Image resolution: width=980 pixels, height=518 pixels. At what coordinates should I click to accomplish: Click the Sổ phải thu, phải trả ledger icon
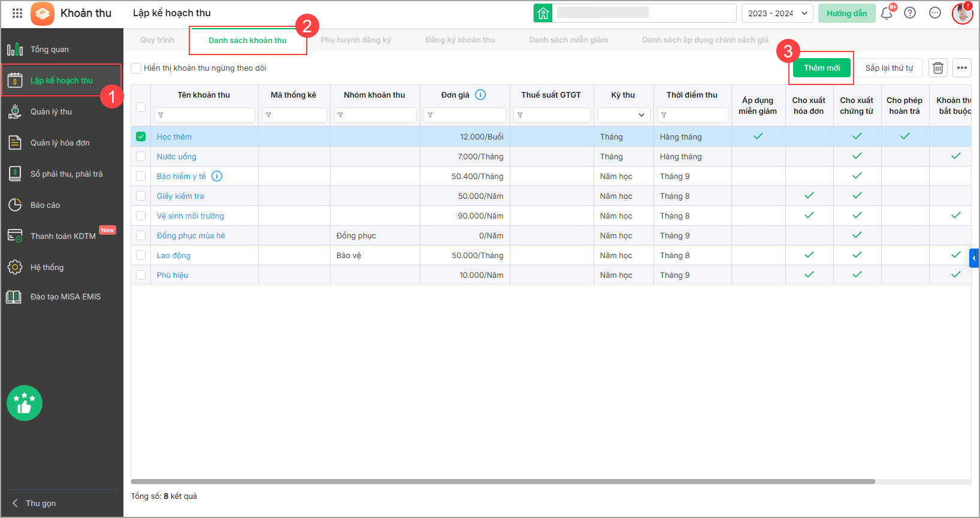point(15,174)
